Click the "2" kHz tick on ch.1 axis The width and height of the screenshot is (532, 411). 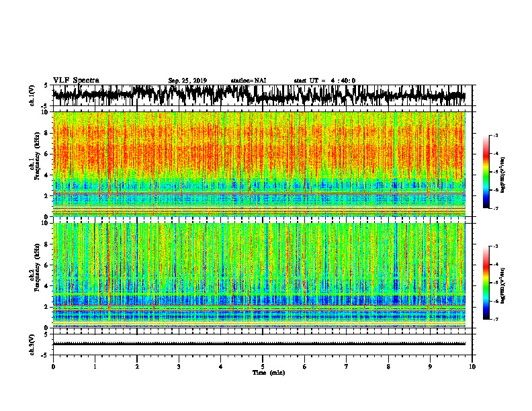[47, 195]
